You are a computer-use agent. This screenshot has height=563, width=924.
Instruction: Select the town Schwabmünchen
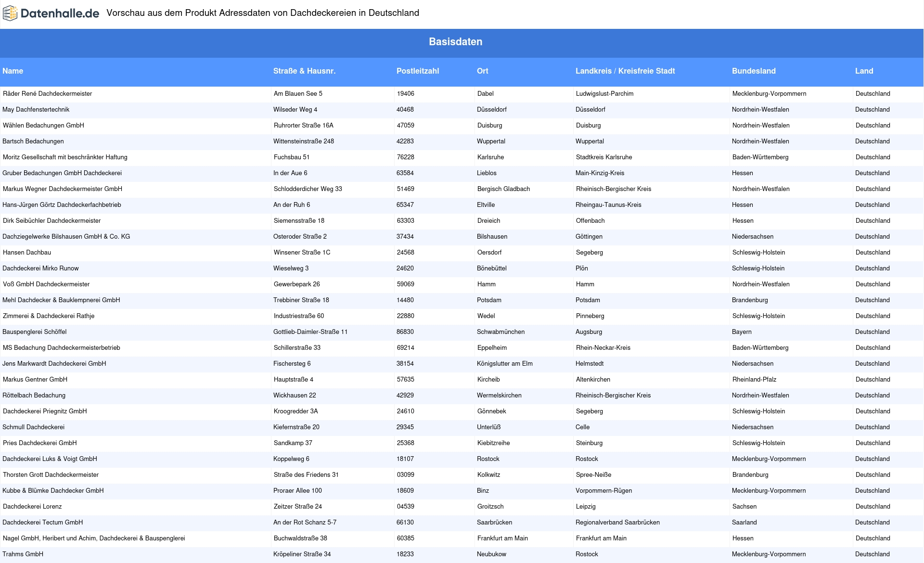click(501, 332)
